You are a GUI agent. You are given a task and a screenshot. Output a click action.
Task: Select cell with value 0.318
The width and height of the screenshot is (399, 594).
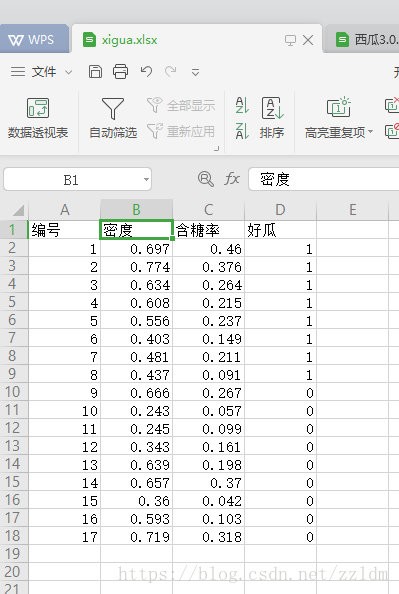click(208, 537)
